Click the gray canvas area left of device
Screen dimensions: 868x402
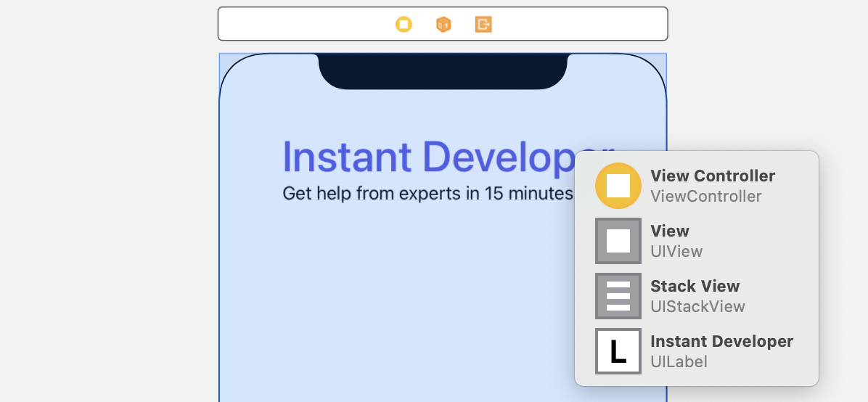coord(109,218)
